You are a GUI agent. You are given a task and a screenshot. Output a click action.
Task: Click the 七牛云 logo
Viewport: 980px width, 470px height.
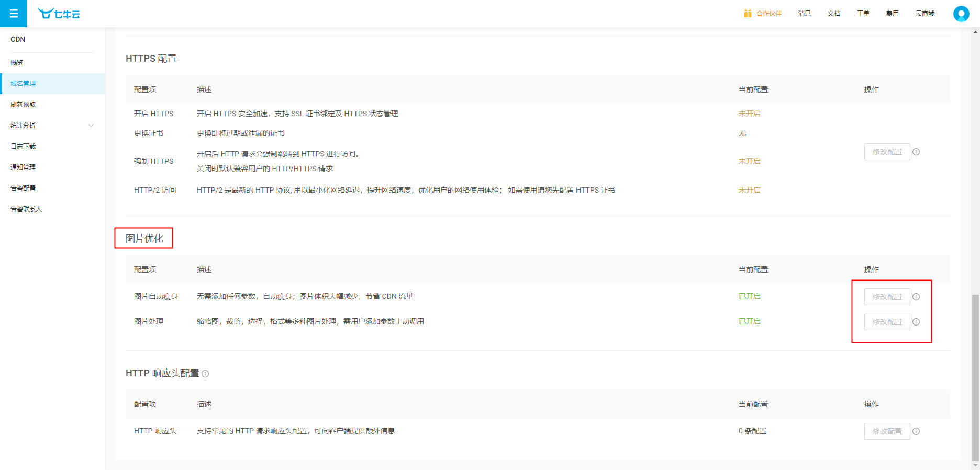(x=59, y=14)
